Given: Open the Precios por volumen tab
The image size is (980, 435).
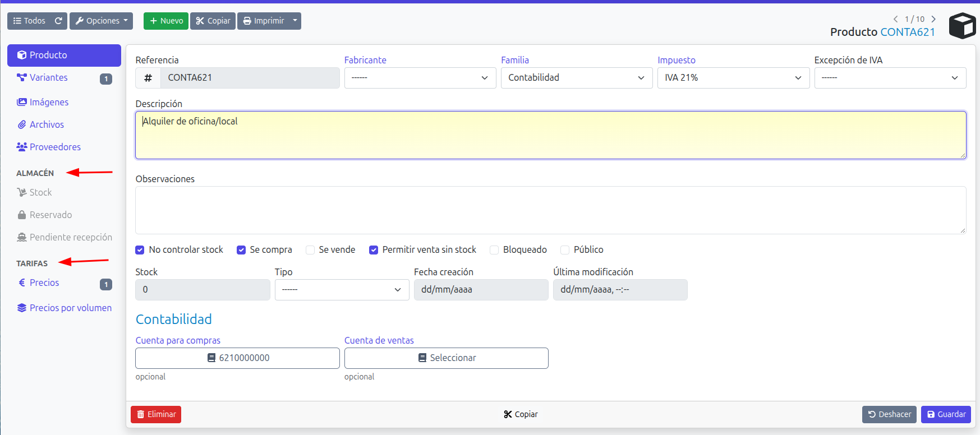Looking at the screenshot, I should coord(64,308).
